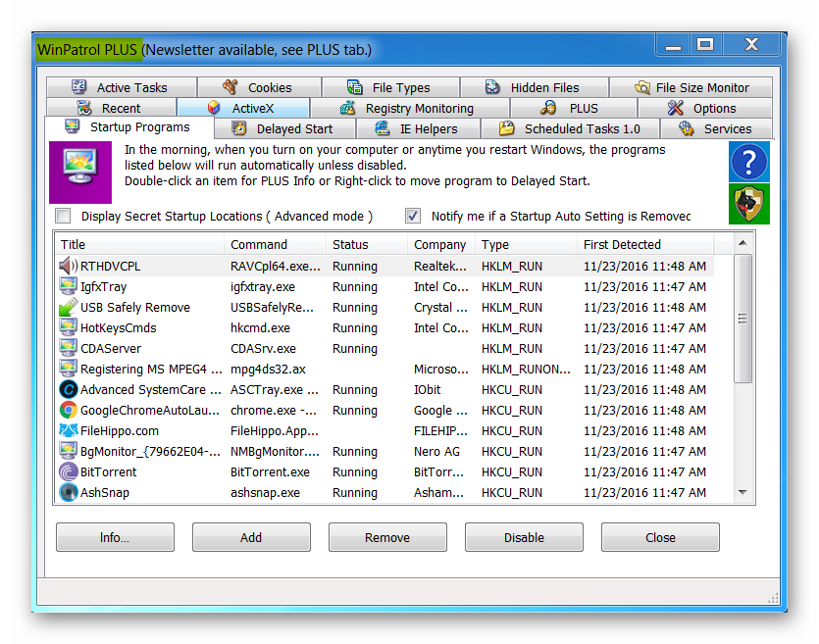The width and height of the screenshot is (819, 644).
Task: Click the Advanced SystemCare icon
Action: pos(69,389)
